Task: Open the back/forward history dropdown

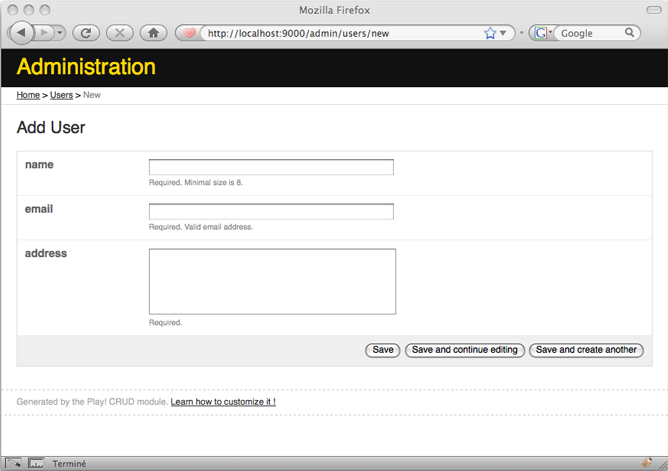Action: tap(60, 33)
